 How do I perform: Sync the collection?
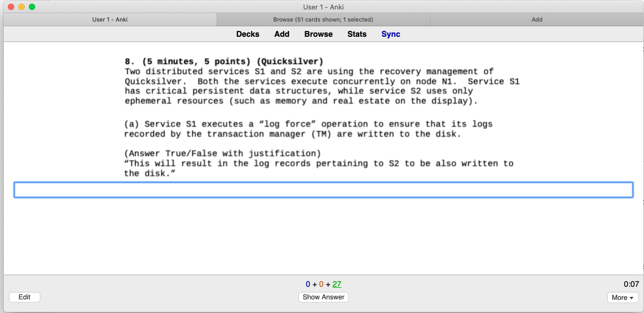pos(391,34)
